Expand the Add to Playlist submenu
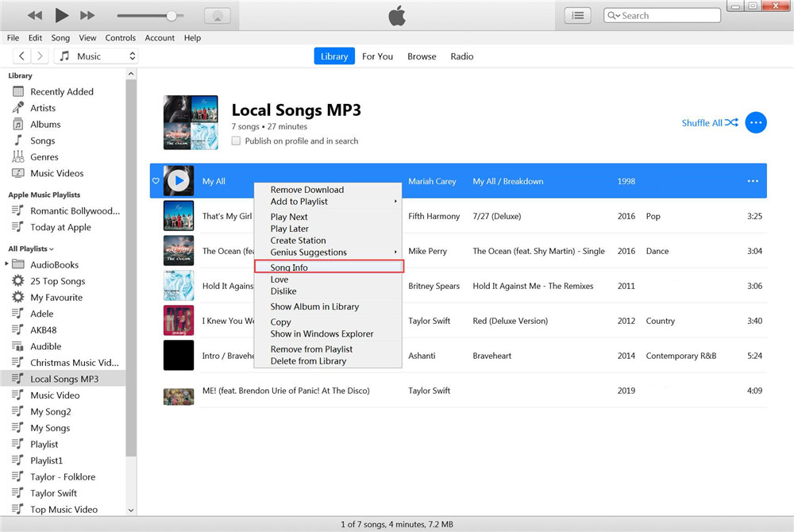 pyautogui.click(x=328, y=202)
